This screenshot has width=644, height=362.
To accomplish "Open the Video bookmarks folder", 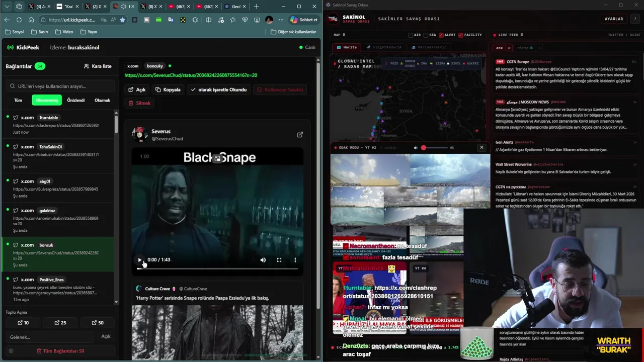I will 63,32.
